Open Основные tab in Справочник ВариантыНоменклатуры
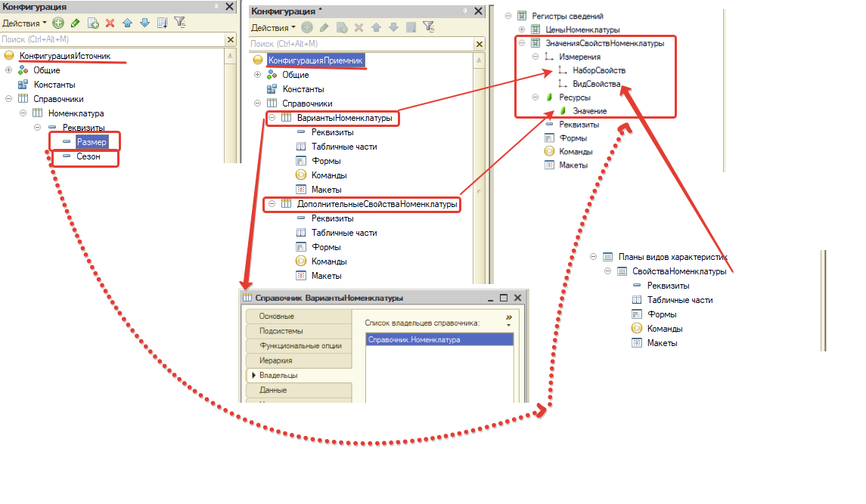Image resolution: width=866 pixels, height=504 pixels. (298, 317)
